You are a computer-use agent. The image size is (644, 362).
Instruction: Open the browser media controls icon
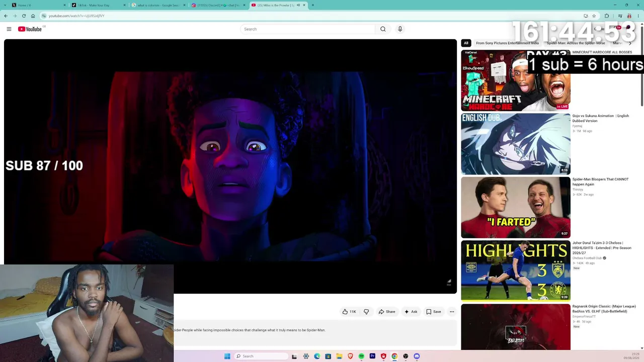point(620,16)
